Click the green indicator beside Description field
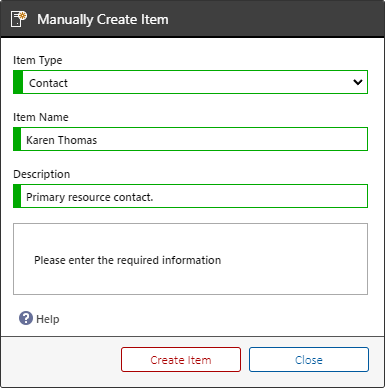This screenshot has width=385, height=388. (x=17, y=196)
